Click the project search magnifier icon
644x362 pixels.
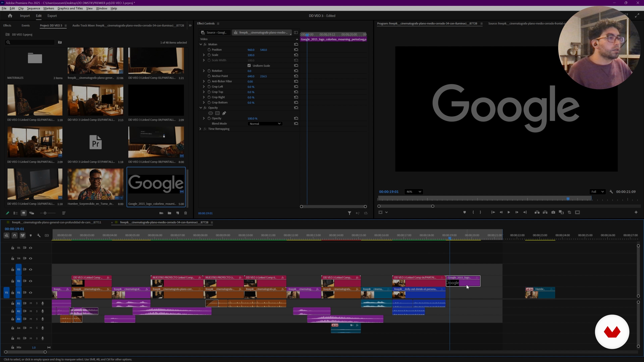coord(8,42)
